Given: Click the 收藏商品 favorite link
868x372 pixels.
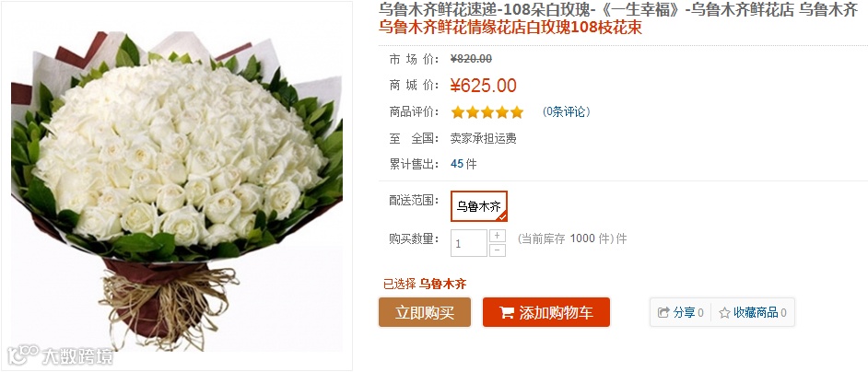Looking at the screenshot, I should (756, 313).
